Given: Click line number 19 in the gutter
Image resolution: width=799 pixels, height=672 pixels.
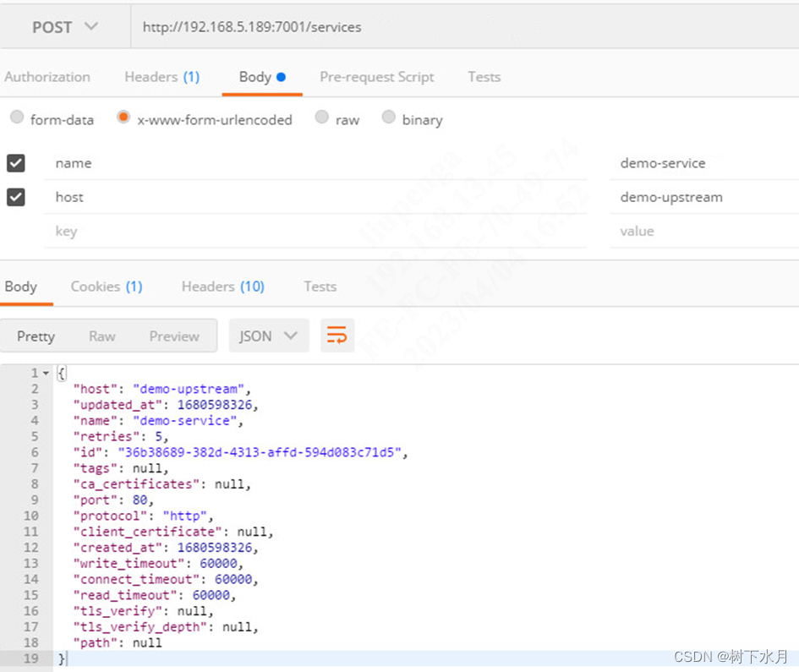Looking at the screenshot, I should pyautogui.click(x=30, y=658).
